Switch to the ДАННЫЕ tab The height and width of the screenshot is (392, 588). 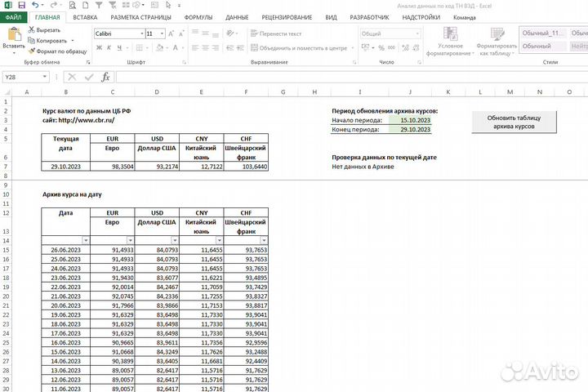click(x=237, y=17)
